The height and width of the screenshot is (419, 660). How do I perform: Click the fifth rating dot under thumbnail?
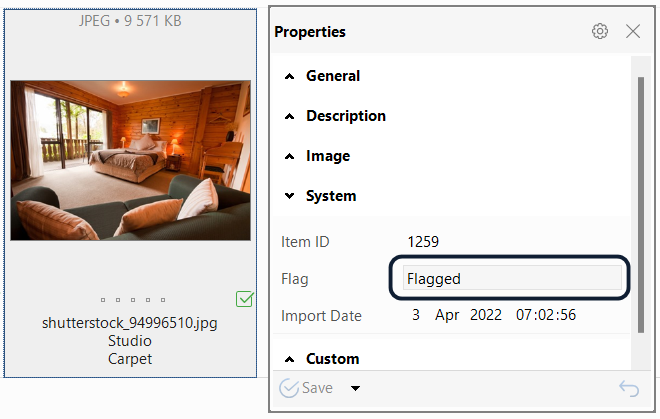[x=160, y=300]
